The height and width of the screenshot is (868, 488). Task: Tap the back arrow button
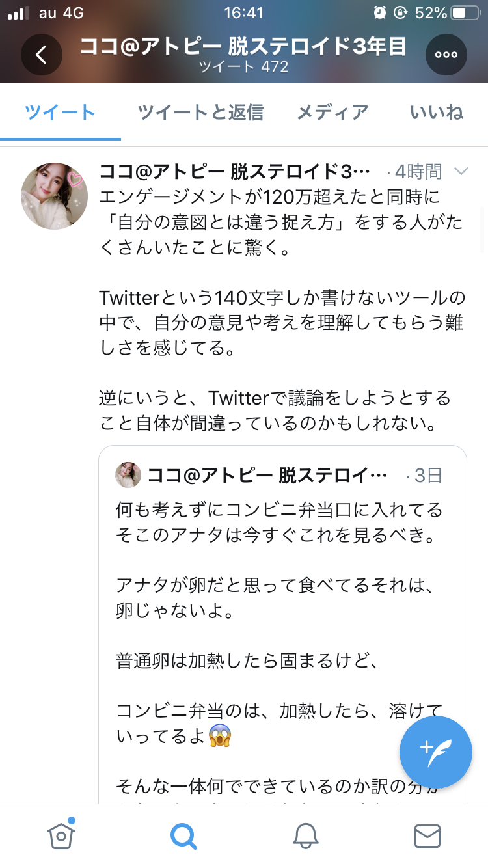41,55
